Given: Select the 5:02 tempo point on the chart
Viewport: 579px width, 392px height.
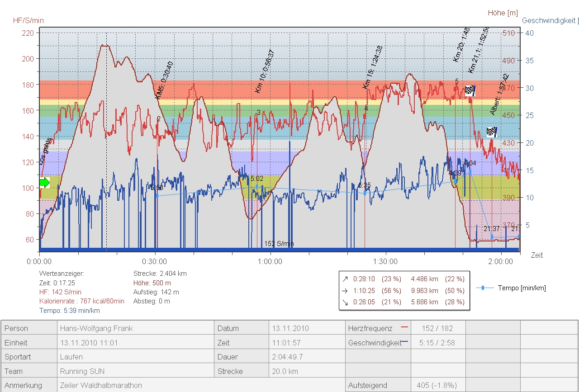Looking at the screenshot, I should point(257,186).
